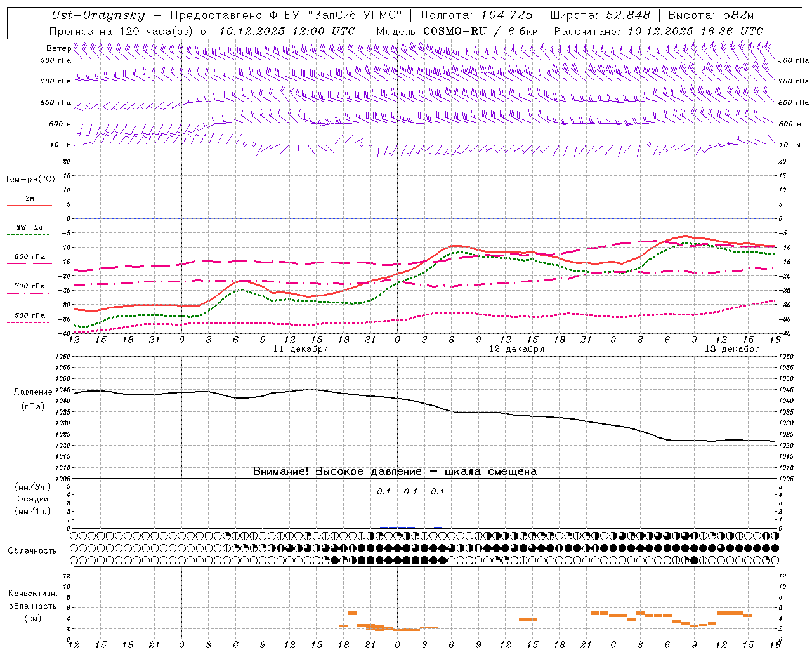Select the provider text ФГБУ "ЗапСиб УГМС"
This screenshot has width=812, height=650.
click(335, 15)
